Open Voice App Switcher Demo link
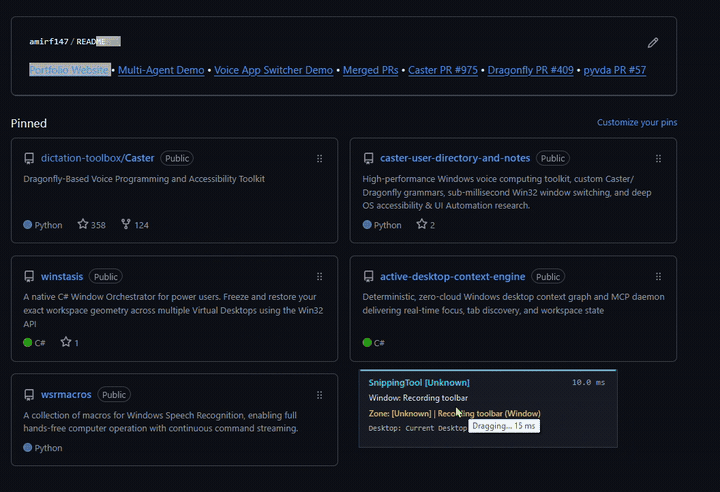Screen dimensions: 720x492 (274, 70)
